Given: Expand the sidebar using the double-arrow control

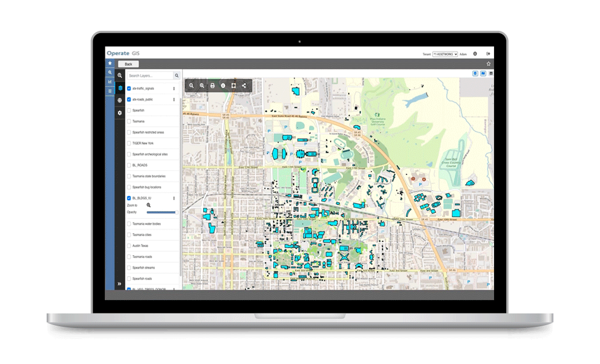Looking at the screenshot, I should pos(120,284).
